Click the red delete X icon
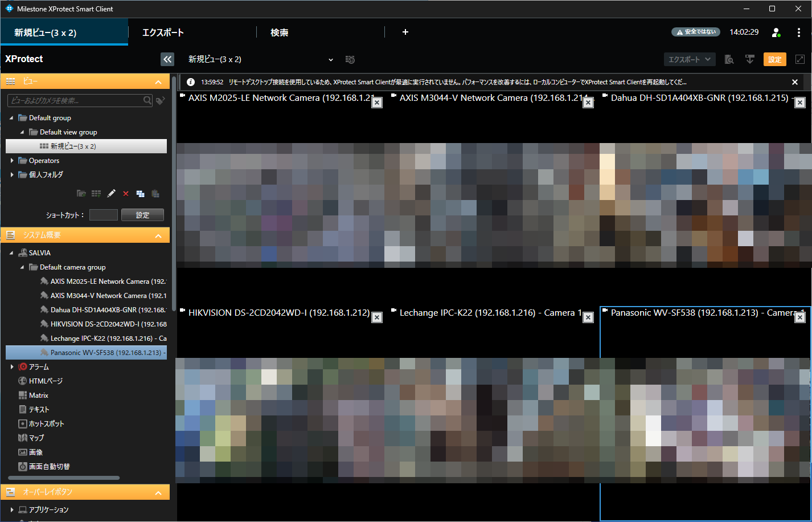The height and width of the screenshot is (522, 812). coord(126,194)
